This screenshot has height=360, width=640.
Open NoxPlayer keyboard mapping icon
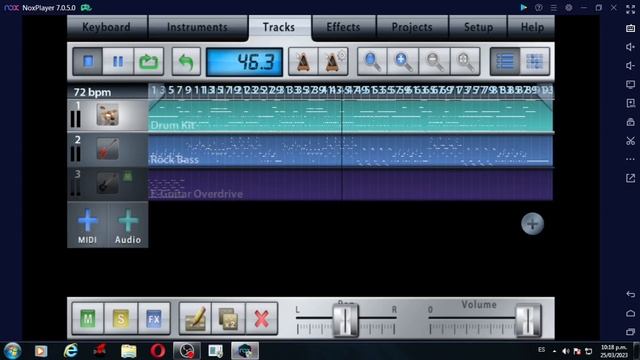coord(631,28)
